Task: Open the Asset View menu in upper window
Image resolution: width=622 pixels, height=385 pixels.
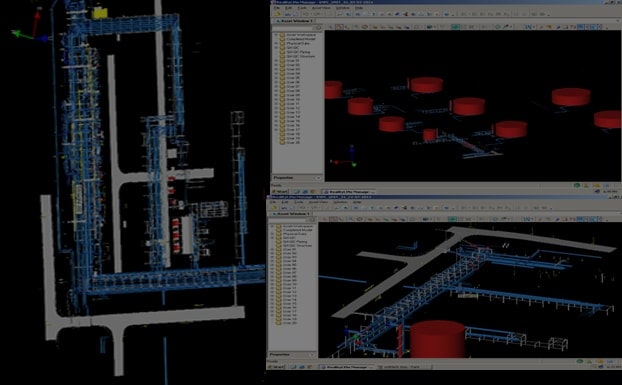Action: (x=321, y=8)
